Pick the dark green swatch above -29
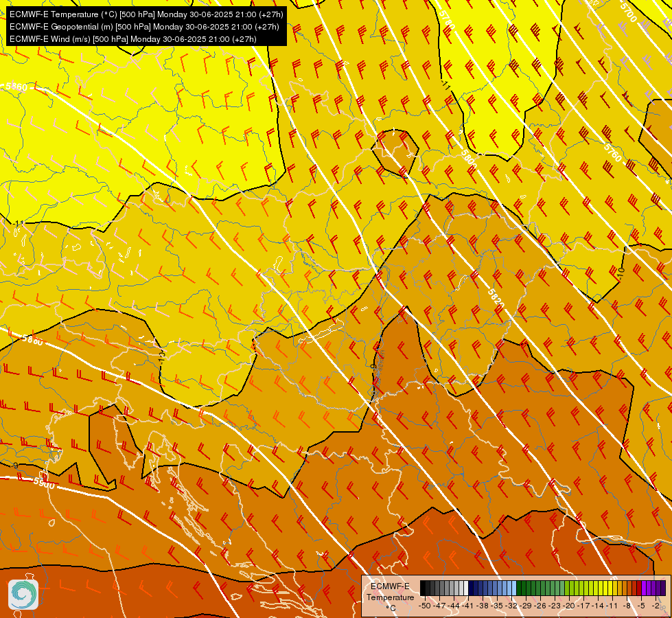The image size is (672, 618). point(519,588)
